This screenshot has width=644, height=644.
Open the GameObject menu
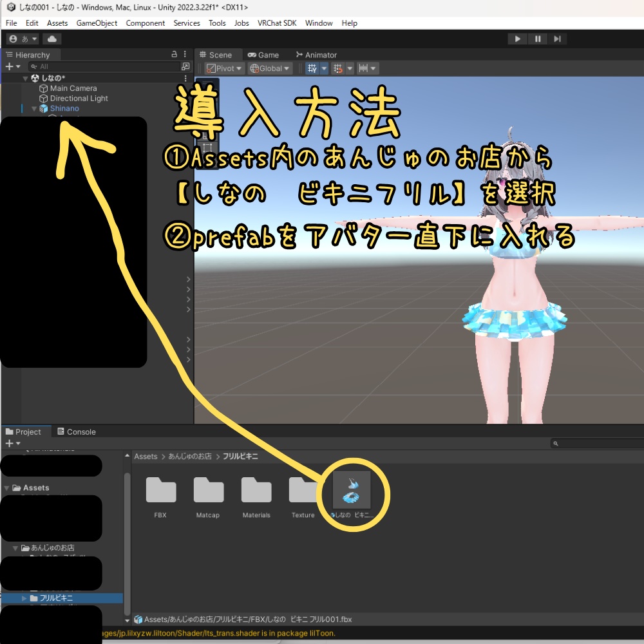(x=97, y=23)
